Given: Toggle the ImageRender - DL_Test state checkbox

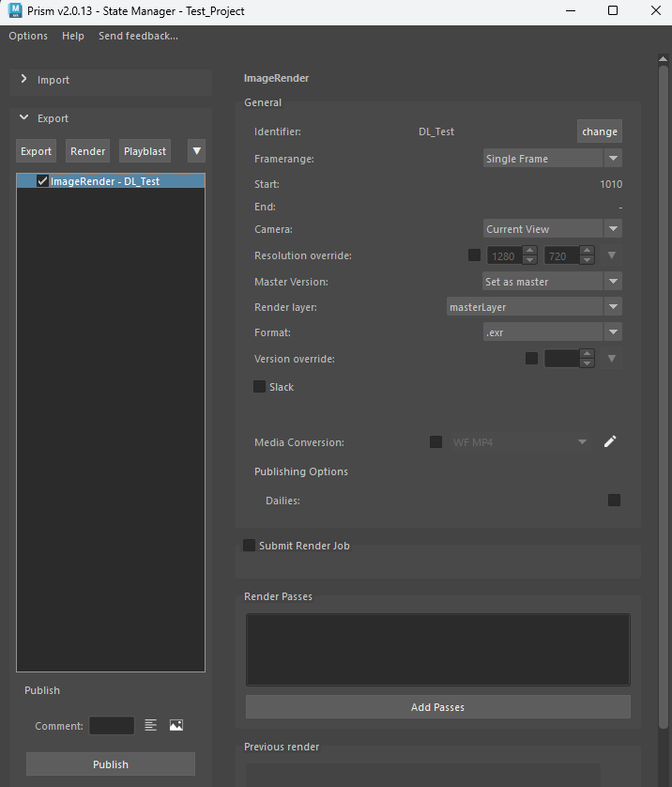Looking at the screenshot, I should point(42,180).
